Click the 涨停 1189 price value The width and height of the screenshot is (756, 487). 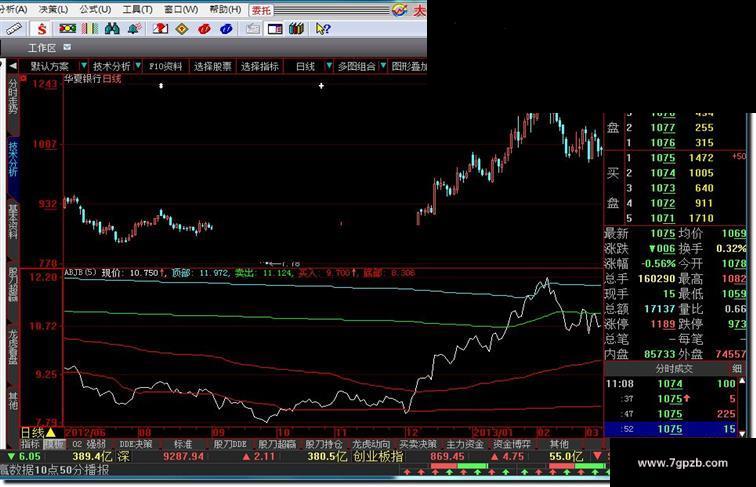pyautogui.click(x=662, y=324)
